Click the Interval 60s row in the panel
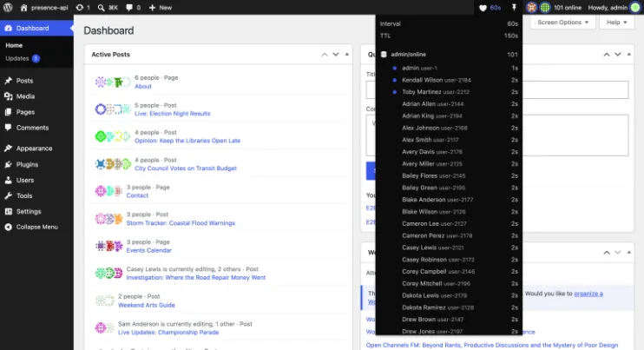 pos(449,23)
